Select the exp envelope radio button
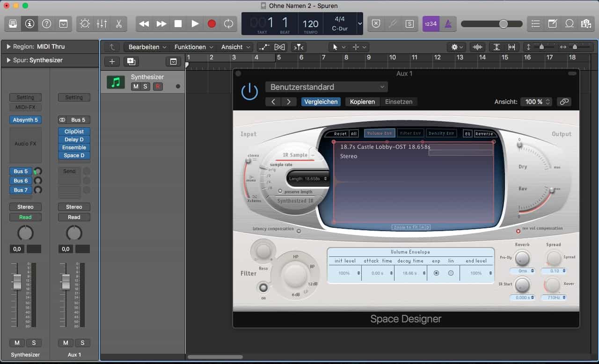The image size is (599, 364). click(436, 273)
